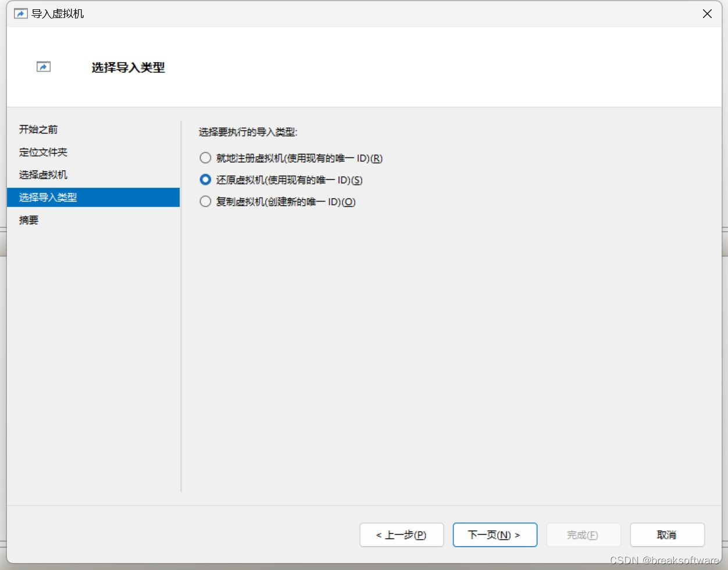Close the 导入虚拟机 dialog window

pos(707,13)
